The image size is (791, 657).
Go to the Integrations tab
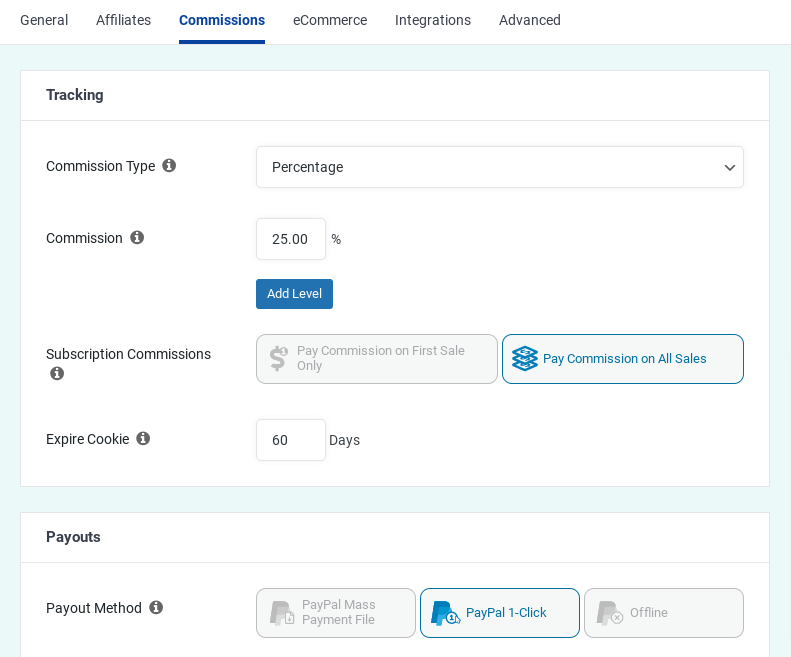tap(433, 20)
